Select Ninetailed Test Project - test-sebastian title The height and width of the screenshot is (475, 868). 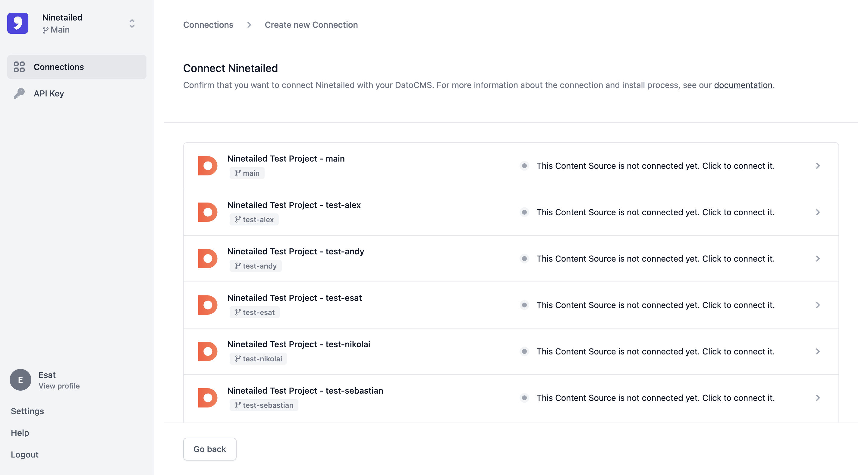tap(305, 391)
